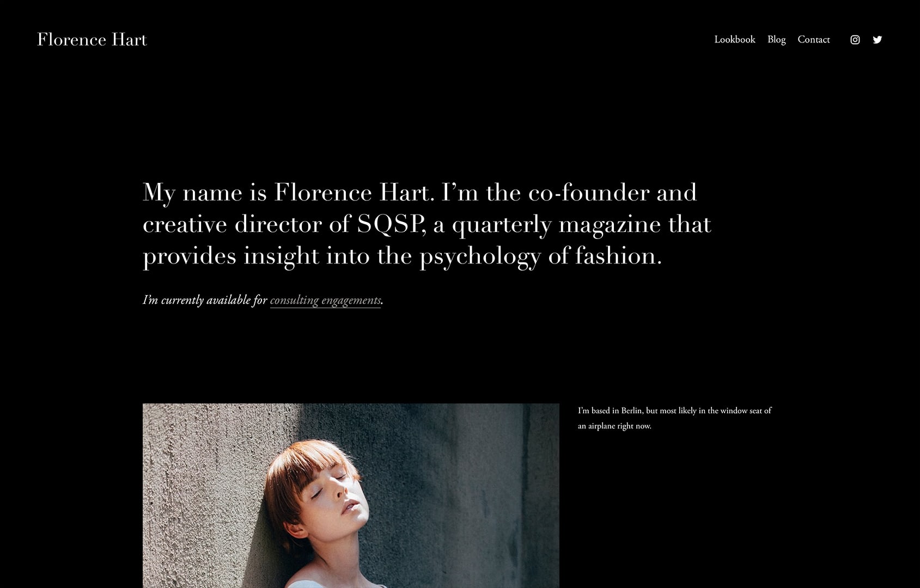Click the word Berlin in the caption
Viewport: 920px width, 588px height.
pos(631,411)
